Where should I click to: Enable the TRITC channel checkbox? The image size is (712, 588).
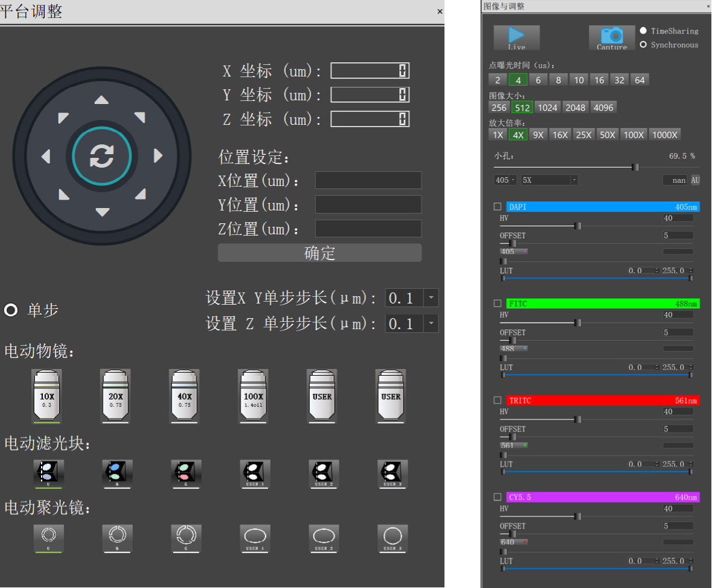[498, 400]
